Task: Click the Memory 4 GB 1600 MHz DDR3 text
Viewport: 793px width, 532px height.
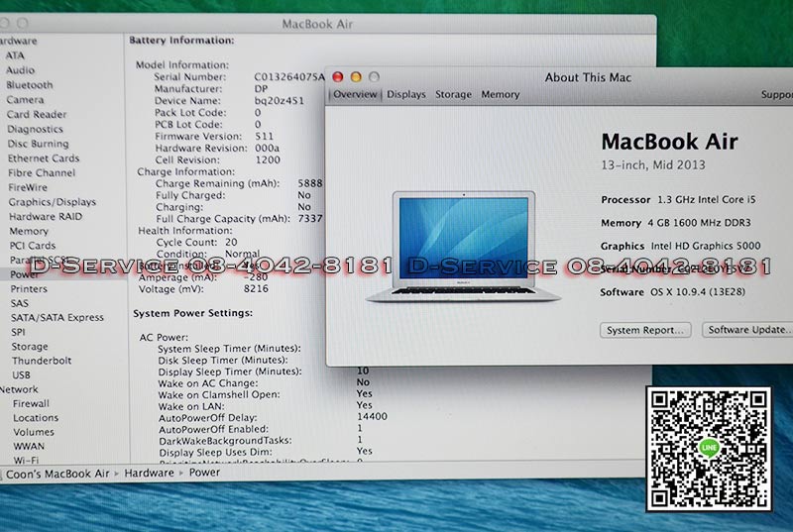Action: pyautogui.click(x=676, y=223)
